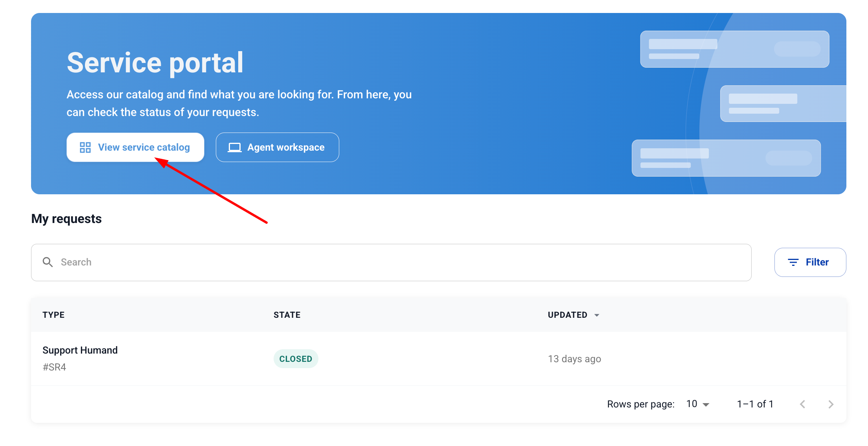The width and height of the screenshot is (868, 446).
Task: Go to previous page with left chevron
Action: [802, 404]
